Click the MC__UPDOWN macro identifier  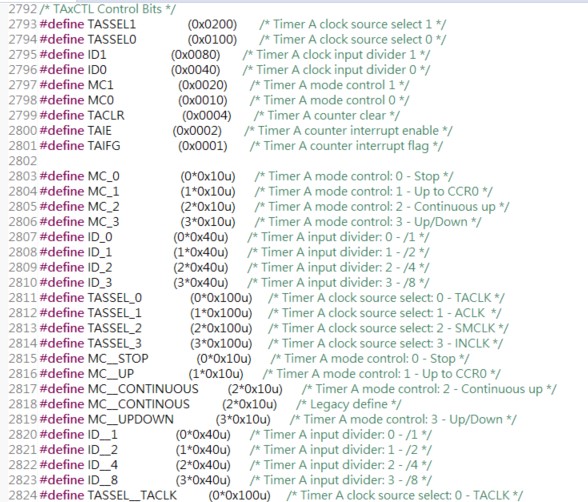[130, 419]
